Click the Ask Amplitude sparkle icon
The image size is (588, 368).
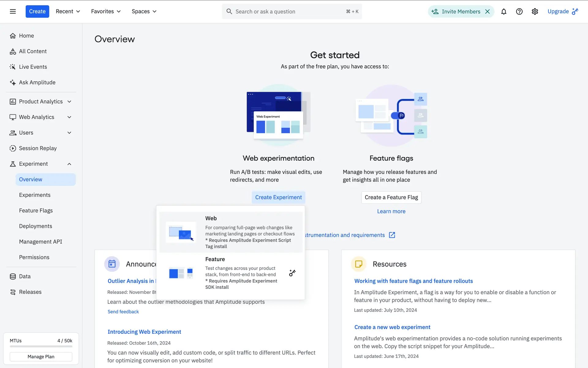pyautogui.click(x=13, y=82)
